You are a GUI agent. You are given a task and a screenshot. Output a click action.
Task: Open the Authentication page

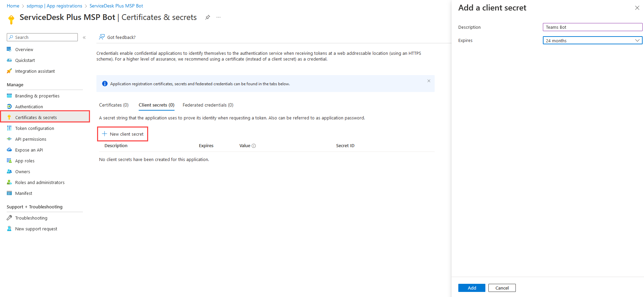(x=29, y=107)
